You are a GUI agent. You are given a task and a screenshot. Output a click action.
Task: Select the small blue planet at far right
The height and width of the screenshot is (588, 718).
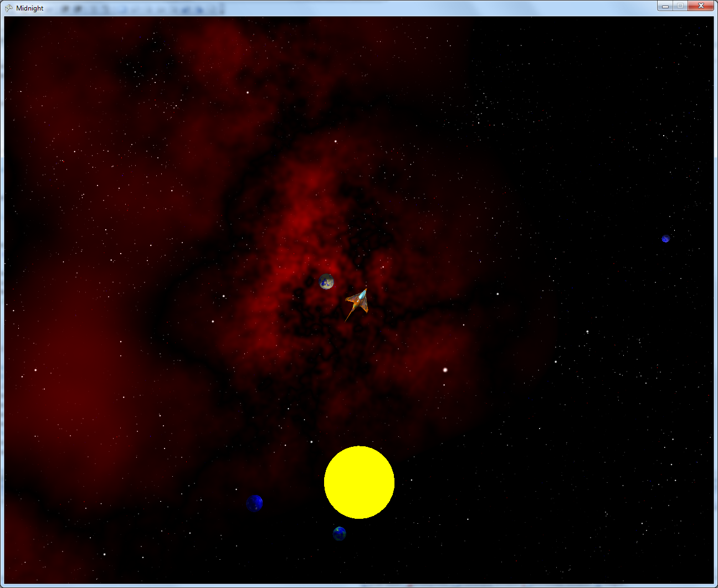click(665, 239)
